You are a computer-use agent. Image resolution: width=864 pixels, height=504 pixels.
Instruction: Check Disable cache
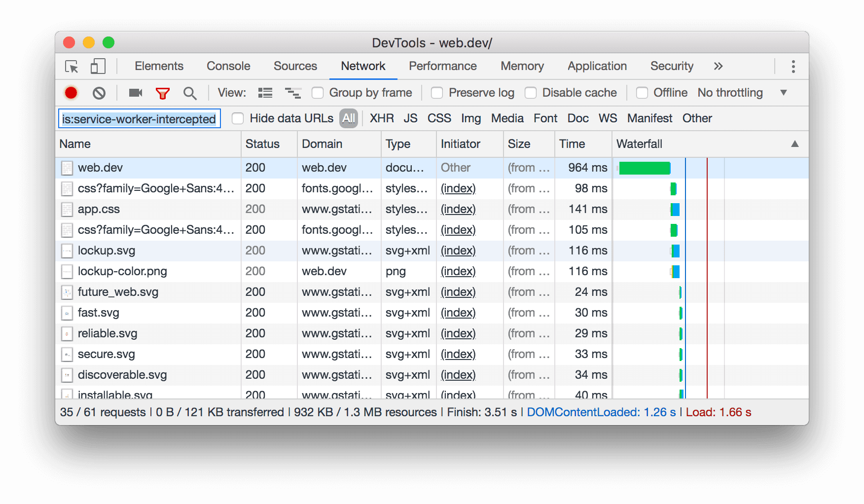tap(531, 93)
